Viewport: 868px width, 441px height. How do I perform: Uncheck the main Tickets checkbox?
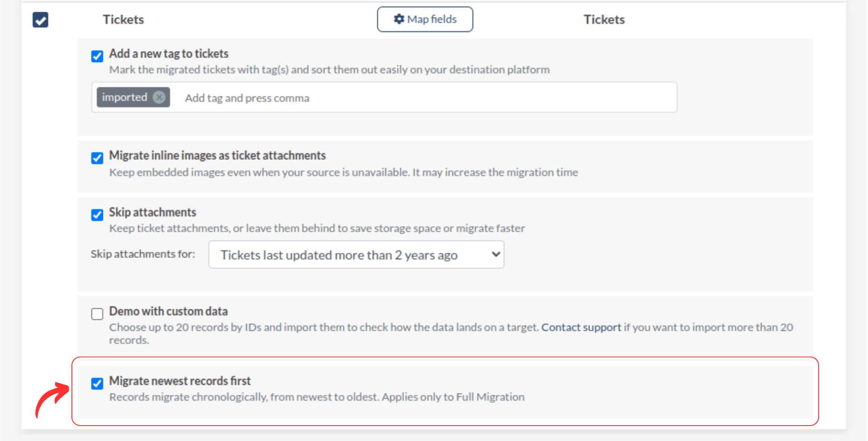(x=41, y=20)
